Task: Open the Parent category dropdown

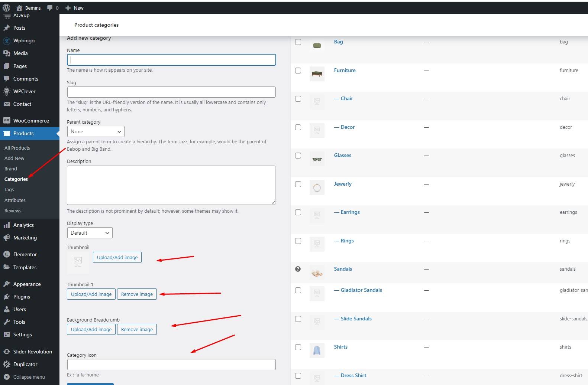Action: tap(96, 131)
